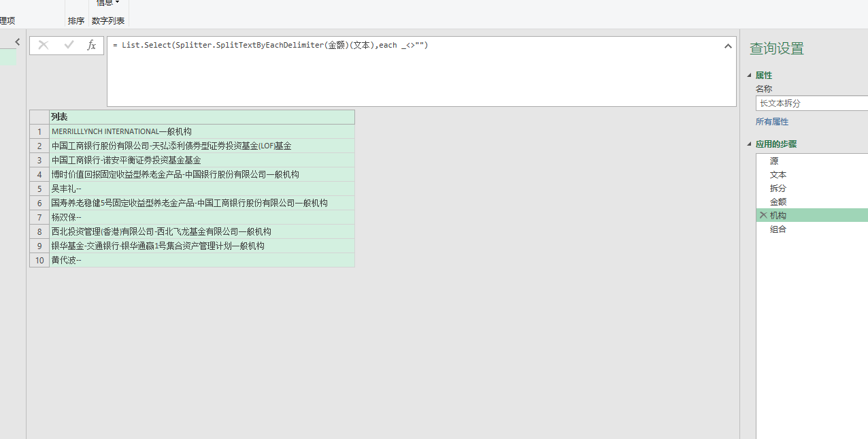
Task: Collapse the 属性 section triangle
Action: click(750, 76)
